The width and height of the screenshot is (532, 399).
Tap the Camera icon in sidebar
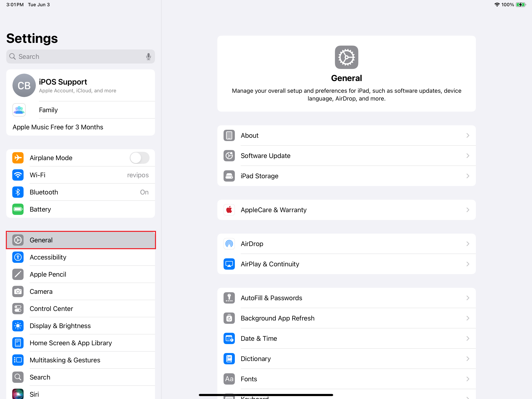coord(18,291)
